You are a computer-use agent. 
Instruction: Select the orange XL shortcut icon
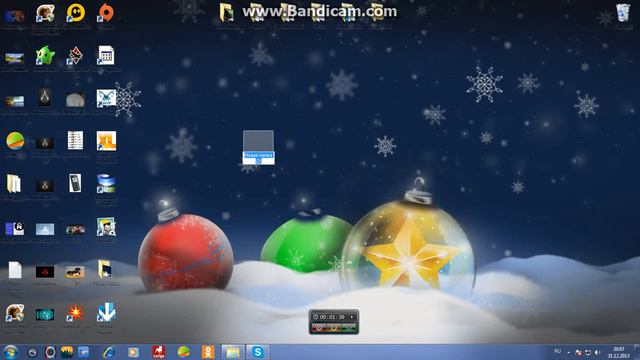(107, 141)
